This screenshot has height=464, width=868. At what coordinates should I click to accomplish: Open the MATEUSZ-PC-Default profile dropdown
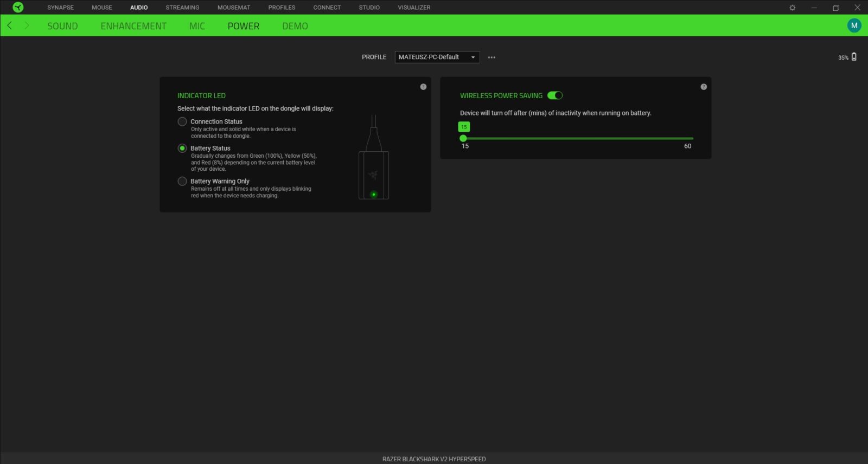point(437,57)
